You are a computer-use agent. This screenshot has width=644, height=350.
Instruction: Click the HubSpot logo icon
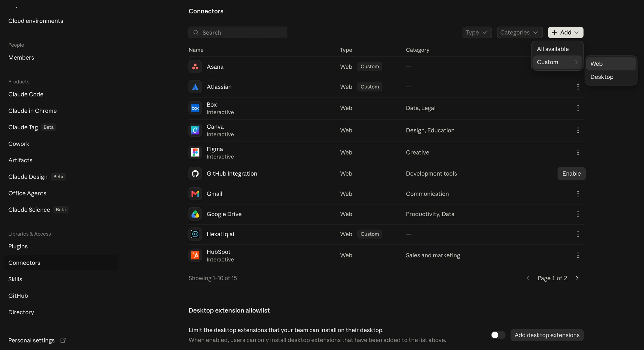195,255
